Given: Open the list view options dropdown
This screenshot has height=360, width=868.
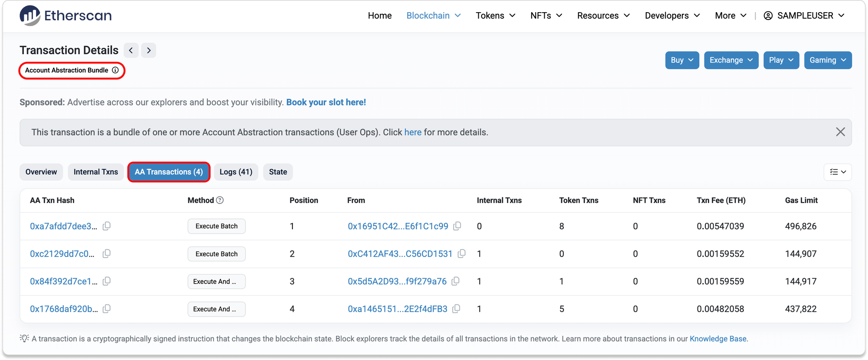Looking at the screenshot, I should click(838, 172).
